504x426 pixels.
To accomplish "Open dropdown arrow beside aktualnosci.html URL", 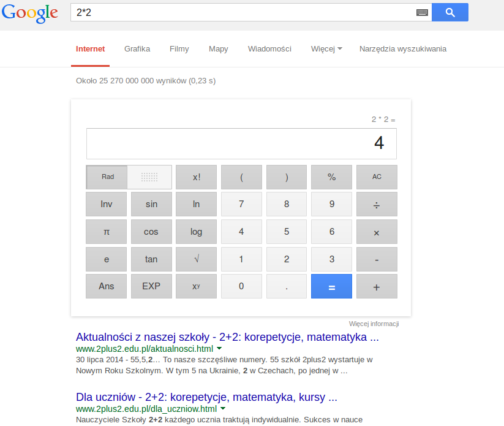I will pyautogui.click(x=219, y=348).
